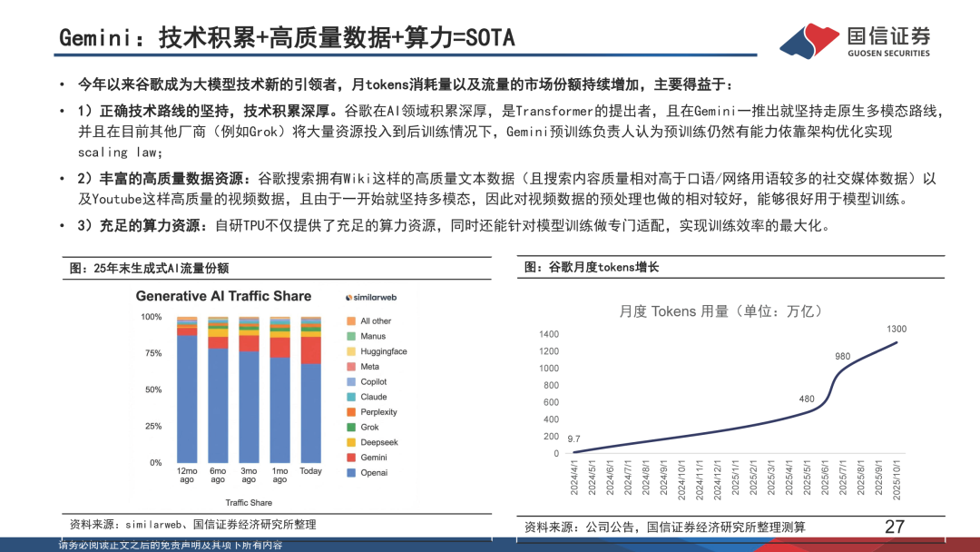
Task: Click the 2024/4/1 x-axis date label
Action: (x=574, y=478)
